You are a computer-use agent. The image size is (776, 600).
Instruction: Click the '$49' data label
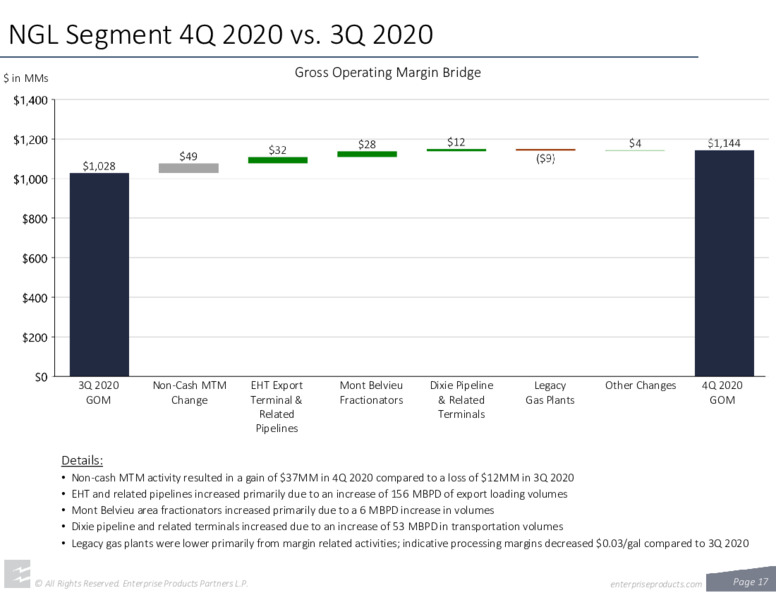(x=188, y=156)
